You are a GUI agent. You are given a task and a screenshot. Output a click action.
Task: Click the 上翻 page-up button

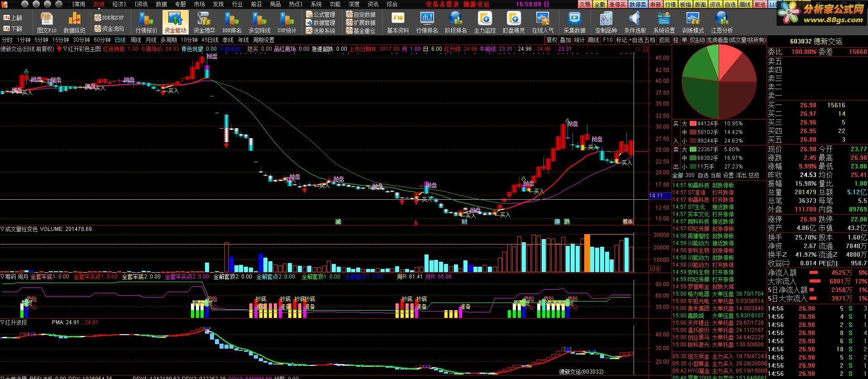(13, 18)
